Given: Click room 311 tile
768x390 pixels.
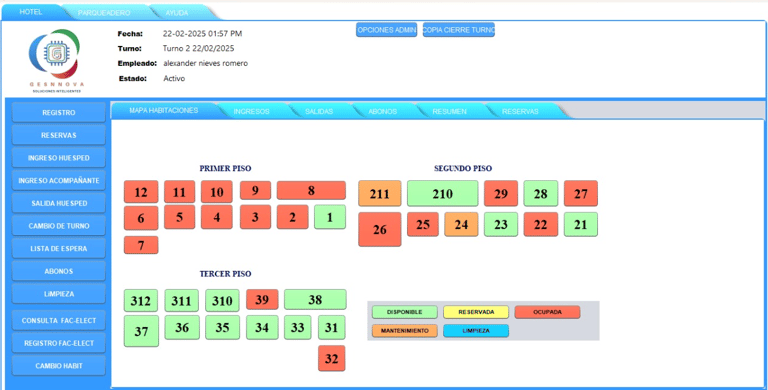Looking at the screenshot, I should pos(181,300).
